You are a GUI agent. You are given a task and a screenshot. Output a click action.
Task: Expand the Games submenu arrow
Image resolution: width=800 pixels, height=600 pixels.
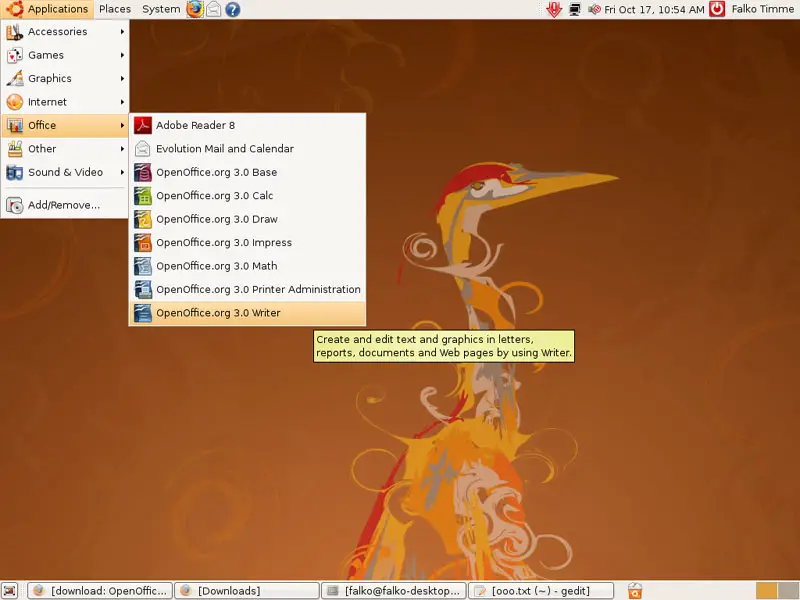(x=122, y=55)
